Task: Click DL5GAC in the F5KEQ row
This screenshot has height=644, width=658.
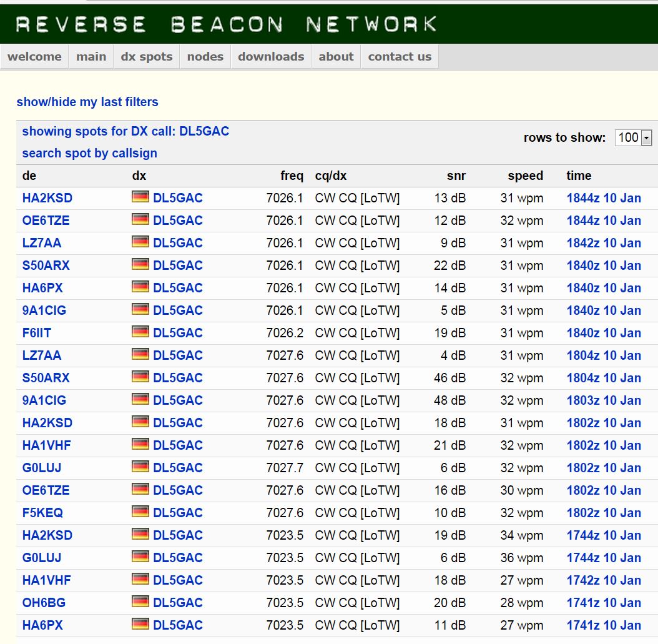Action: [177, 513]
